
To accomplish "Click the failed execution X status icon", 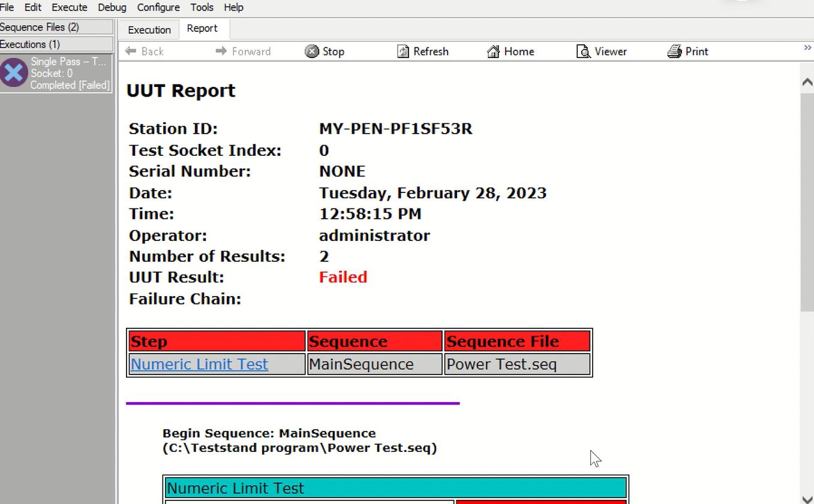I will pyautogui.click(x=14, y=73).
